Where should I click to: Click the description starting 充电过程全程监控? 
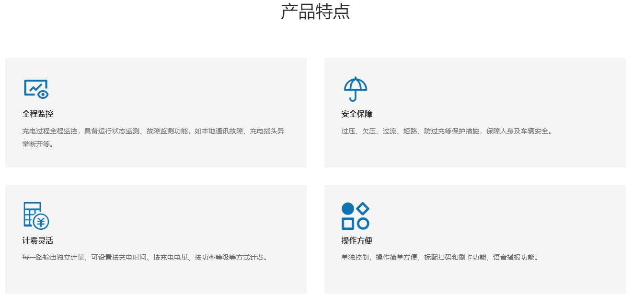click(153, 137)
